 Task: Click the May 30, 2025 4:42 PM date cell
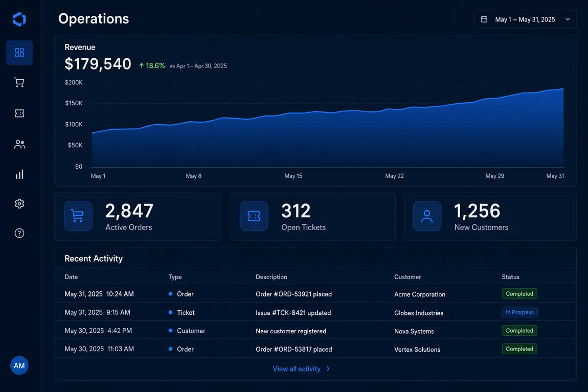point(98,331)
